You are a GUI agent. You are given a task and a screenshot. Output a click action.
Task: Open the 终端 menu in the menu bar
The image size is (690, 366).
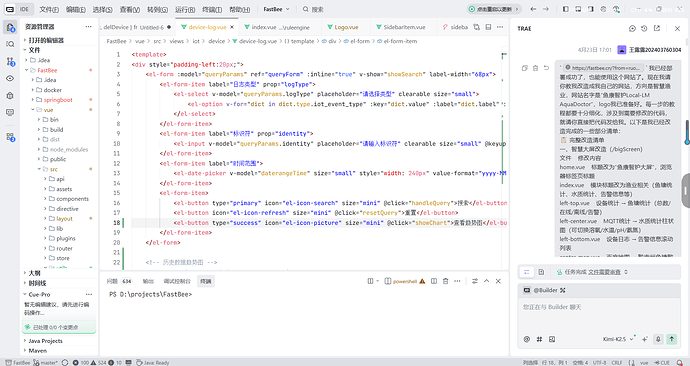click(x=212, y=9)
